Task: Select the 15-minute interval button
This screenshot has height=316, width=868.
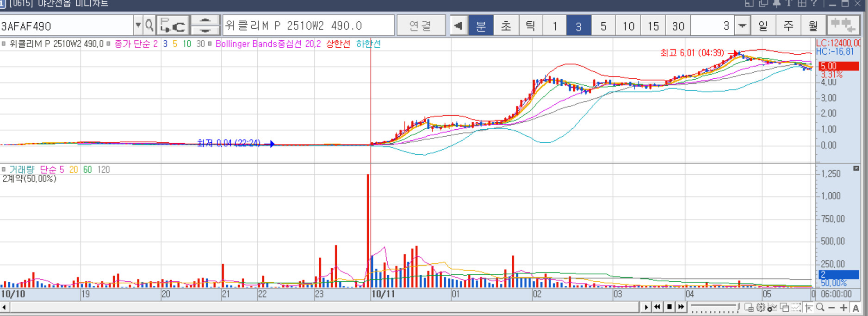Action: coord(653,26)
